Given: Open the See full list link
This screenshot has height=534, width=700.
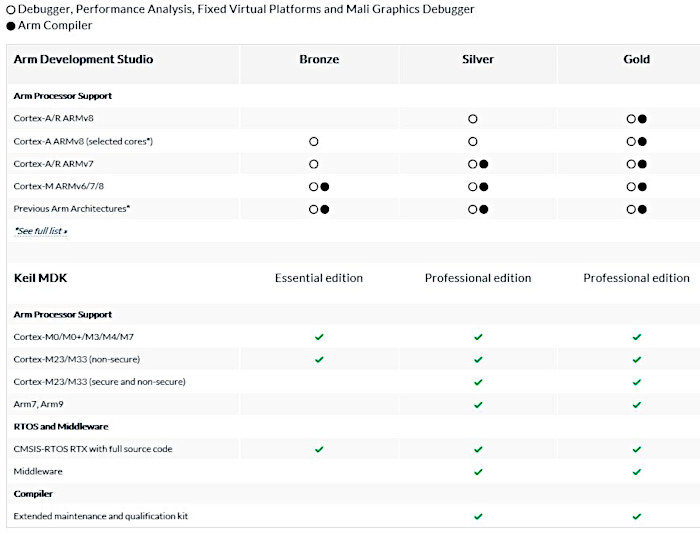Looking at the screenshot, I should click(41, 231).
